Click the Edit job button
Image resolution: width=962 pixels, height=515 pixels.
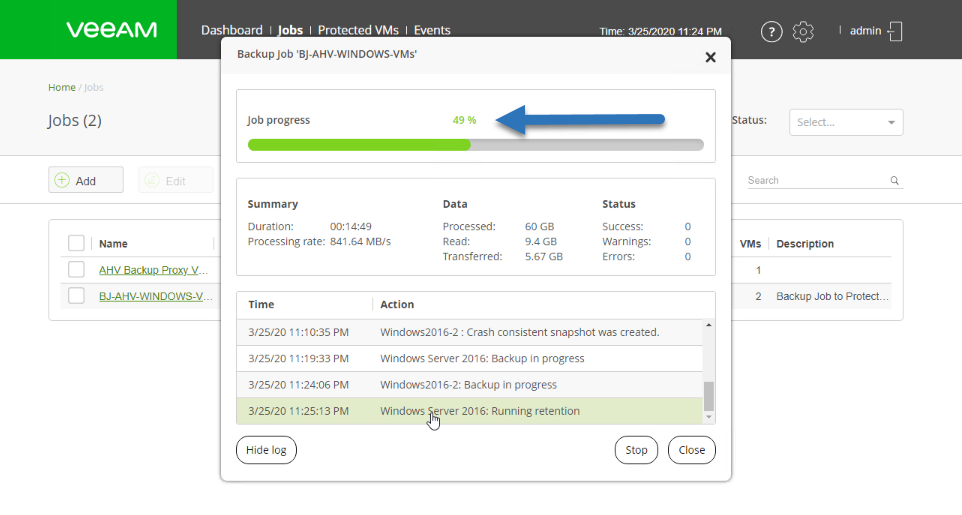pyautogui.click(x=176, y=180)
